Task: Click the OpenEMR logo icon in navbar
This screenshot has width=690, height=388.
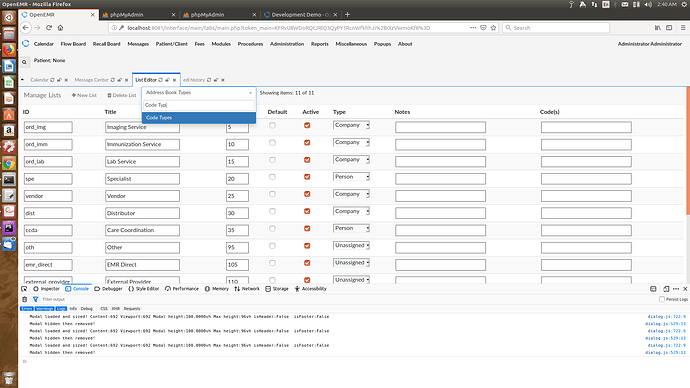Action: 26,44
